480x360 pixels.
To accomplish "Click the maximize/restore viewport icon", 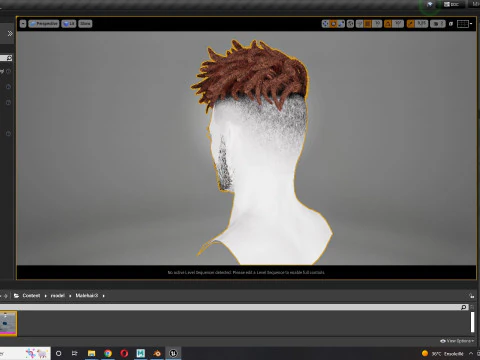I will 451,24.
